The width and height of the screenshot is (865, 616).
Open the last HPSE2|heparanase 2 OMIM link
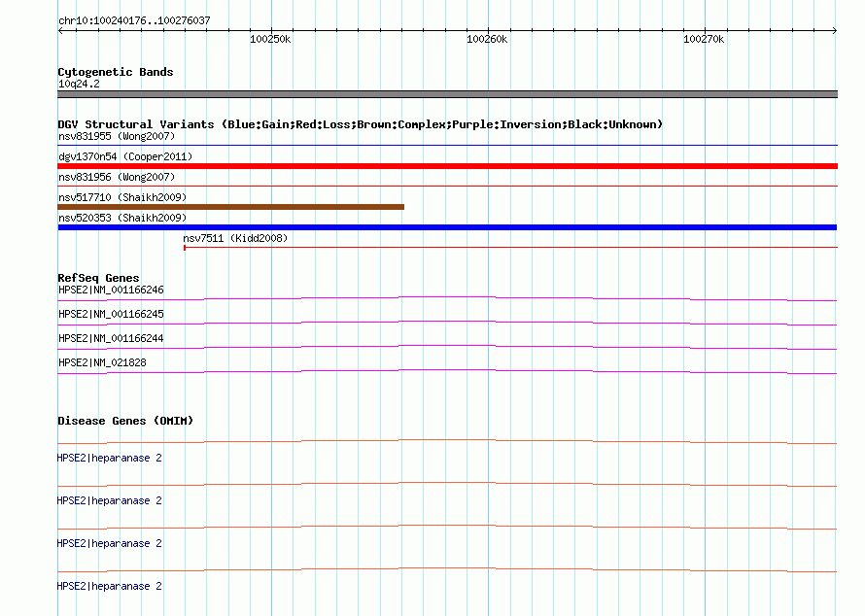click(x=109, y=586)
